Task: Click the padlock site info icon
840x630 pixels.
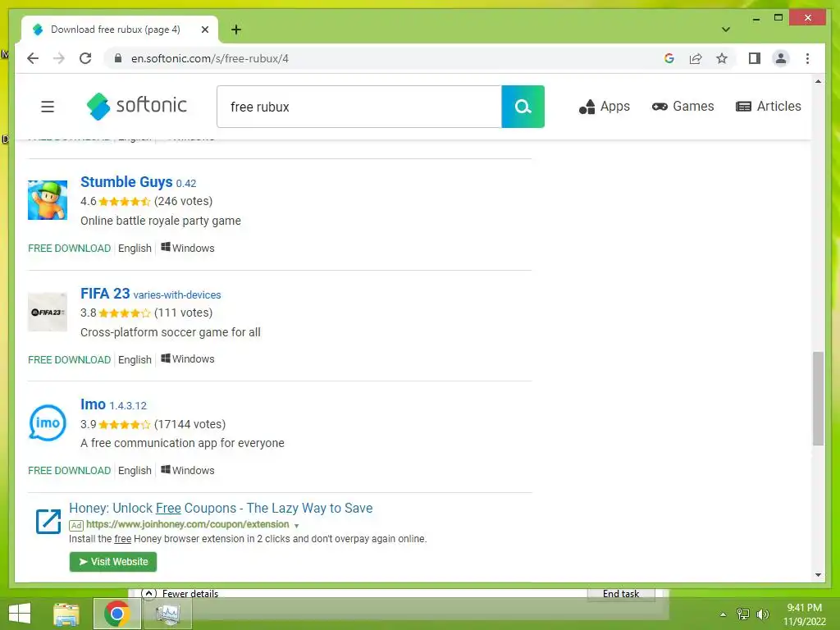Action: [x=118, y=58]
